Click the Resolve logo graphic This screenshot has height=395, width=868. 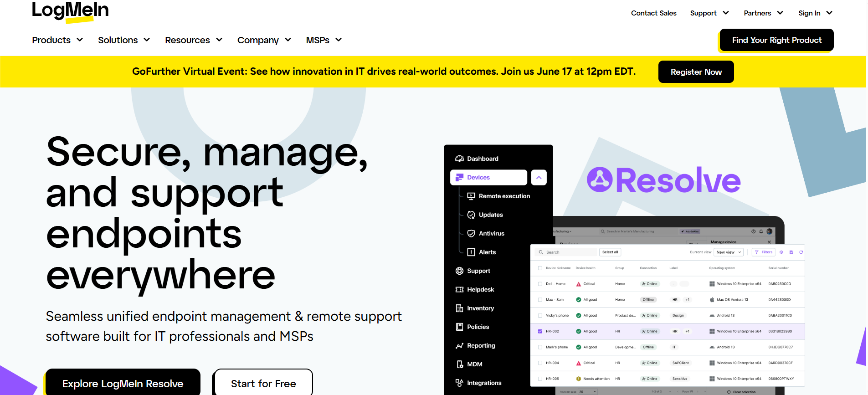[663, 180]
